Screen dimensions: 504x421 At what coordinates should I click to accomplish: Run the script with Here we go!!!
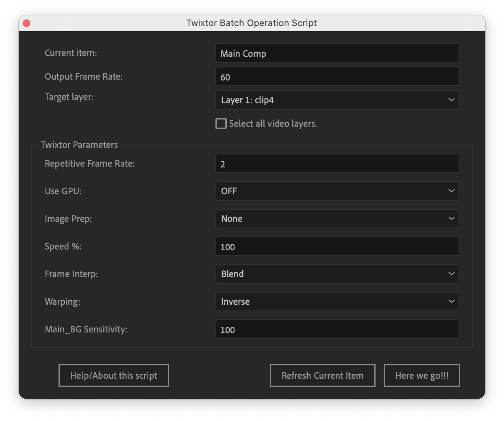(422, 375)
